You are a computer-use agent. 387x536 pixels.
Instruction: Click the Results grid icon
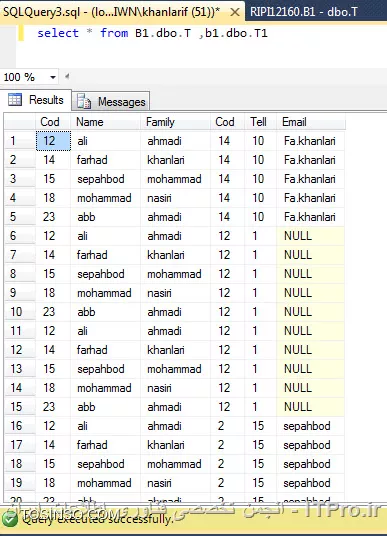[15, 99]
